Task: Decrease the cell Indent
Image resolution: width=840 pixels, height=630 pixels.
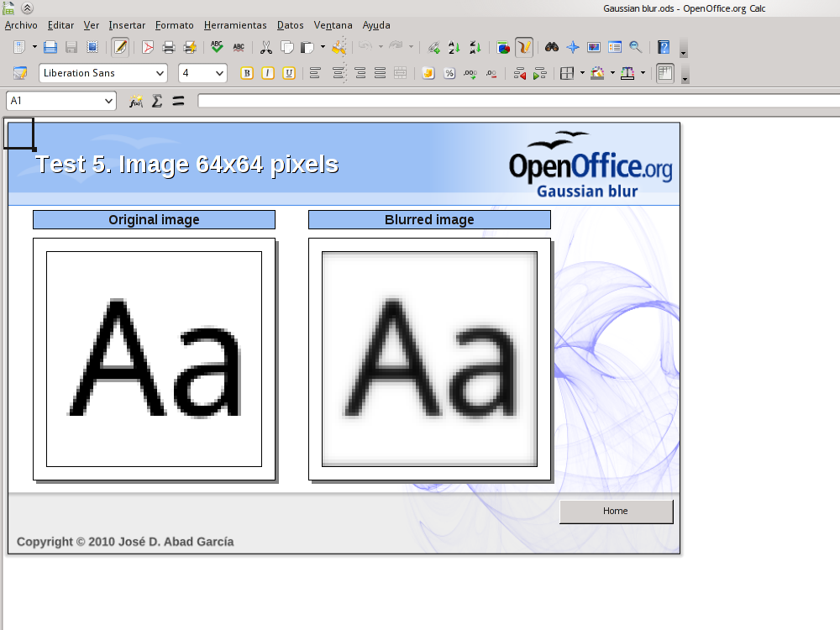Action: [519, 73]
